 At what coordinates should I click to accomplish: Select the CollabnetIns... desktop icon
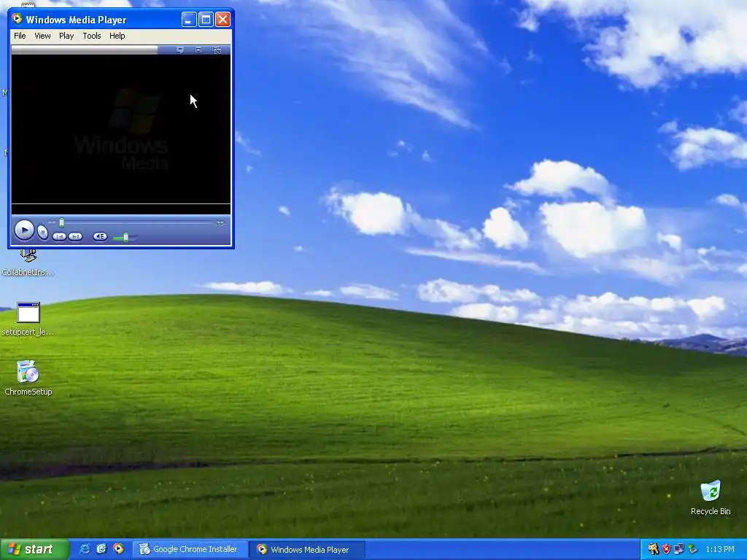(28, 263)
